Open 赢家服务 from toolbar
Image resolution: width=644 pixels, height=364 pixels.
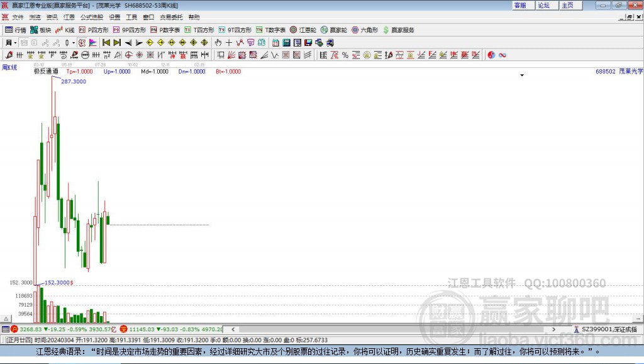coord(399,30)
